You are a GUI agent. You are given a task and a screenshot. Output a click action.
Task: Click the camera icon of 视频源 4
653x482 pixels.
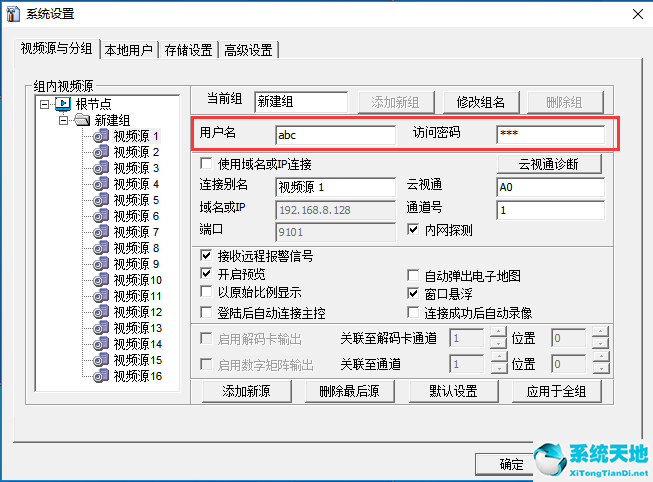click(x=101, y=184)
